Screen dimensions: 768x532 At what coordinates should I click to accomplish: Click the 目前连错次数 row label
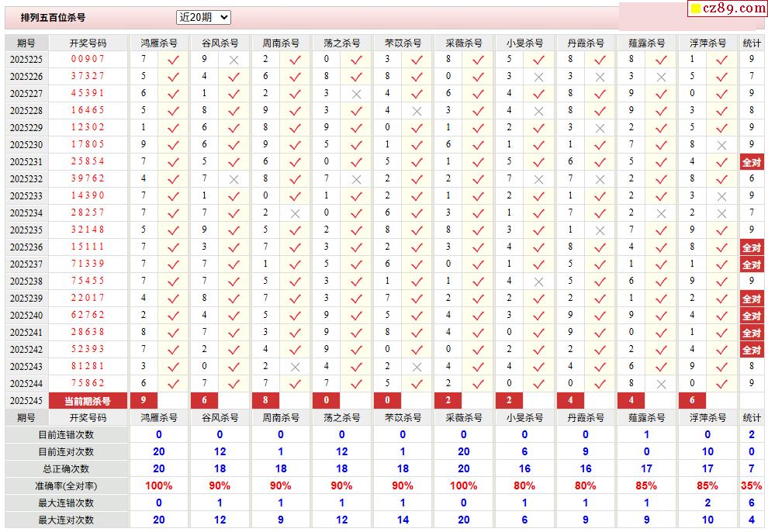click(x=66, y=434)
